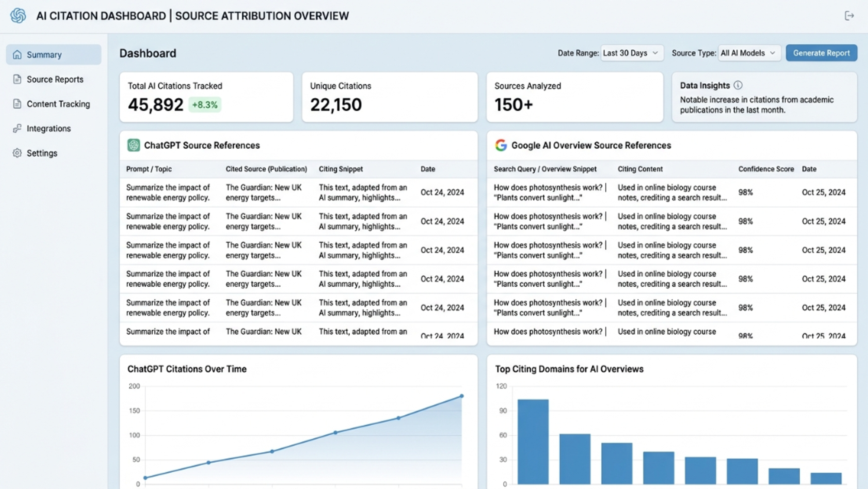Click the Integrations plug icon
The width and height of the screenshot is (868, 489).
pos(17,128)
